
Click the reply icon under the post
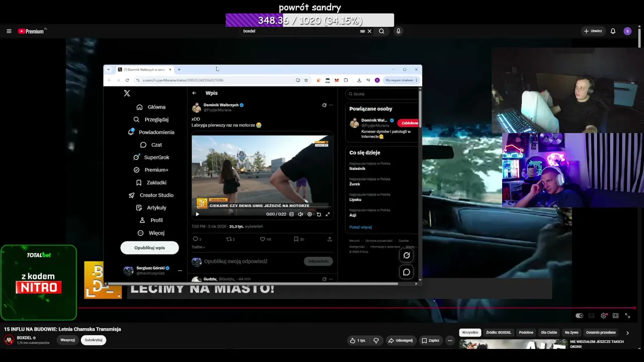coord(196,239)
